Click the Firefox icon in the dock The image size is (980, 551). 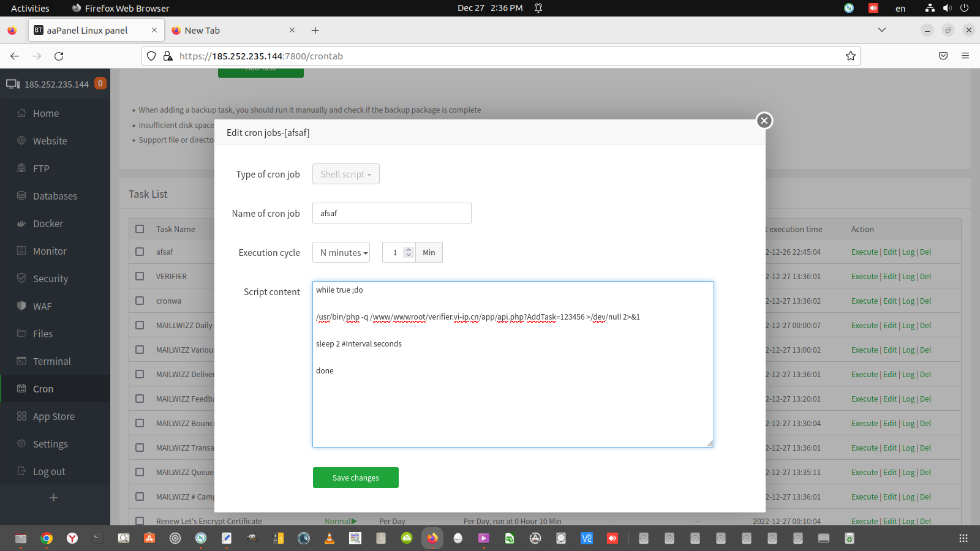click(432, 538)
